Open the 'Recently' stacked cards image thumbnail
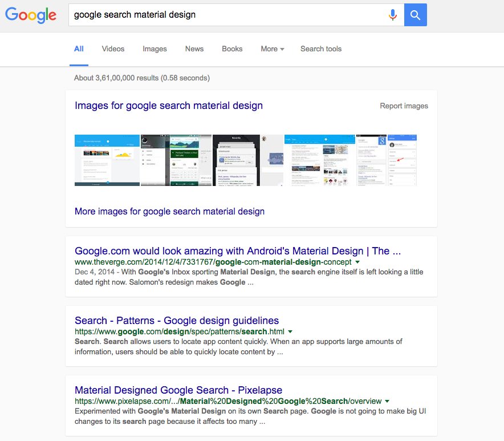The width and height of the screenshot is (504, 441). click(236, 160)
